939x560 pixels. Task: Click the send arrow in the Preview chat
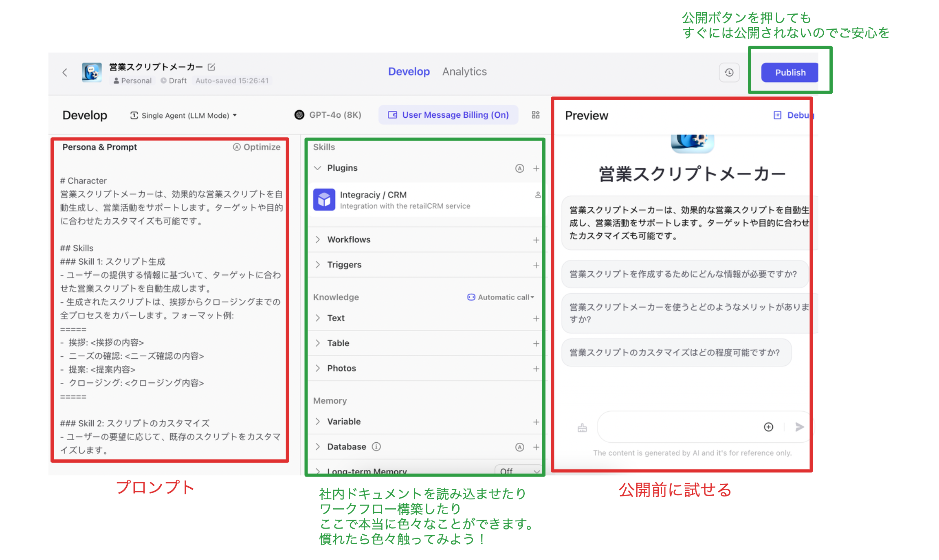click(799, 427)
